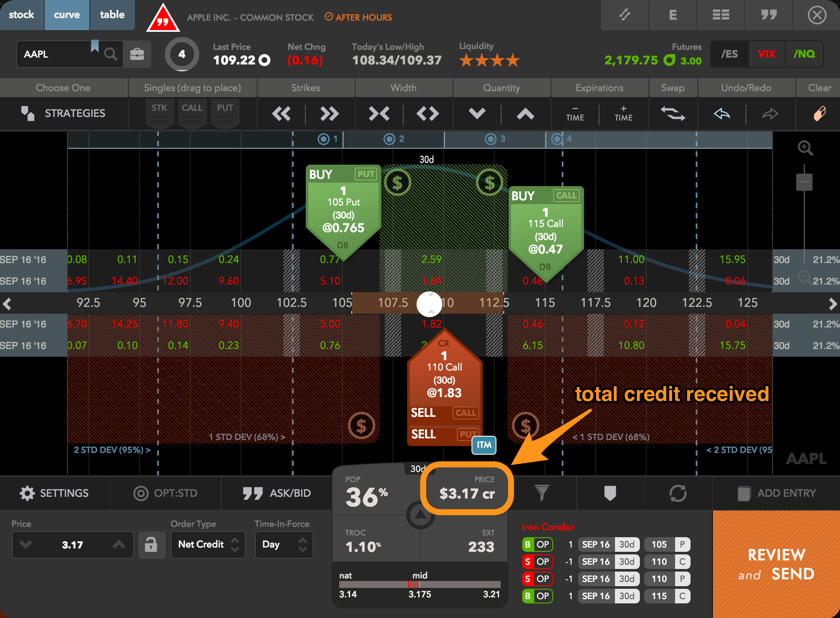The width and height of the screenshot is (840, 618).
Task: Switch to the table tab
Action: click(112, 15)
